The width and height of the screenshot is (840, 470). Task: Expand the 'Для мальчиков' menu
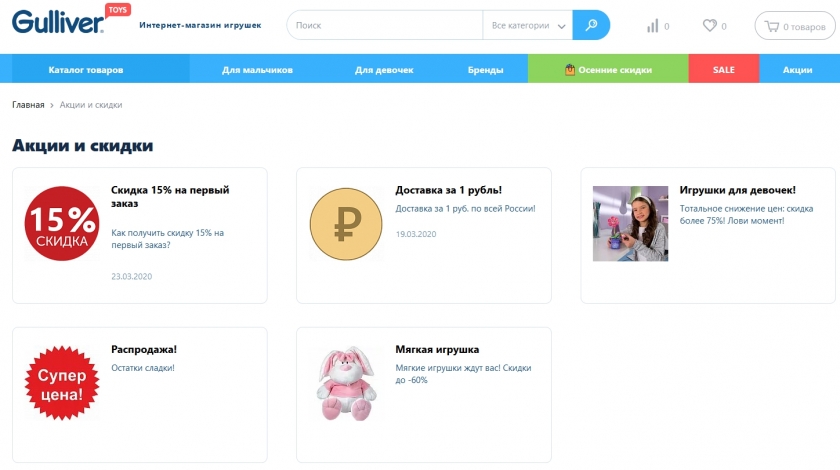[x=257, y=70]
